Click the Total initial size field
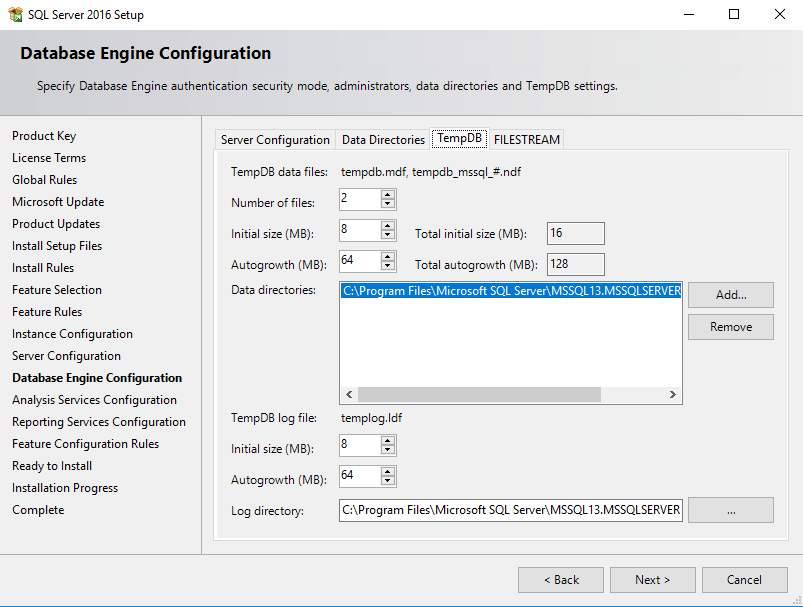Screen dimensions: 803x607 pos(576,234)
